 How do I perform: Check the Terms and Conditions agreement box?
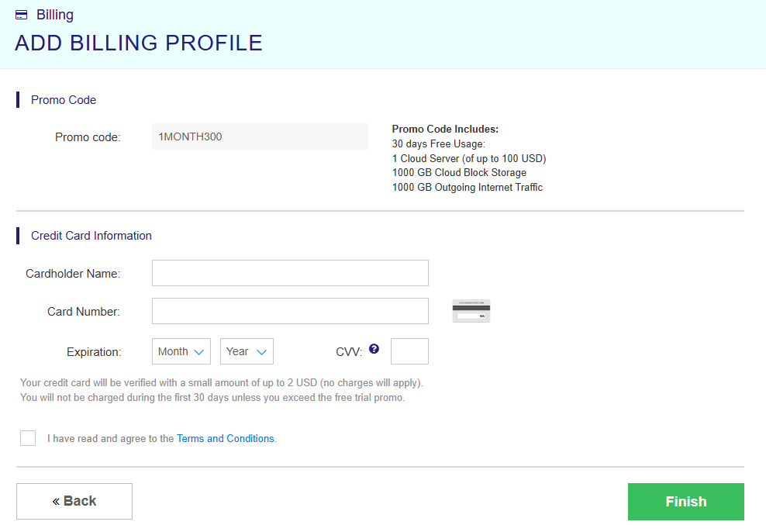click(28, 438)
